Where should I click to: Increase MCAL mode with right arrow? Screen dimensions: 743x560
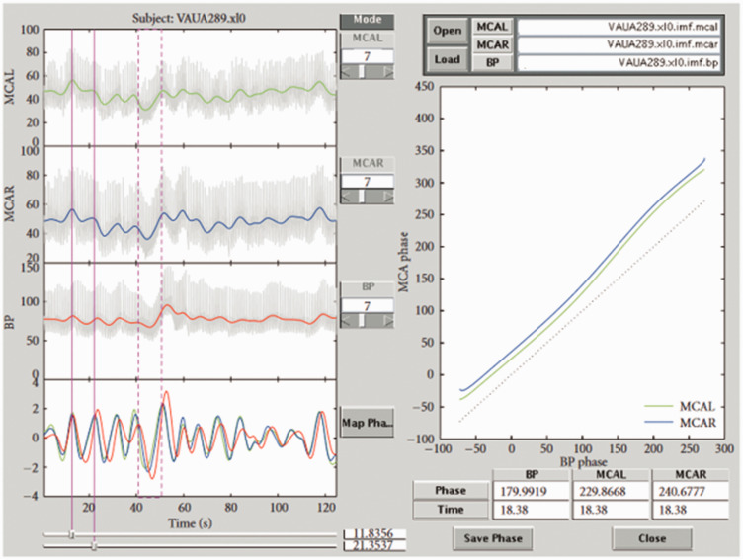coord(388,71)
